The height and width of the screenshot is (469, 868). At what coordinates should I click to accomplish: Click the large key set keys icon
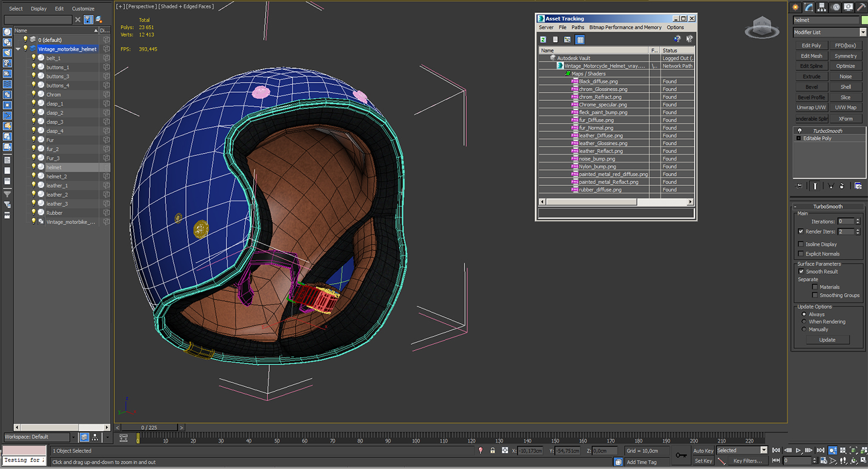[x=681, y=456]
